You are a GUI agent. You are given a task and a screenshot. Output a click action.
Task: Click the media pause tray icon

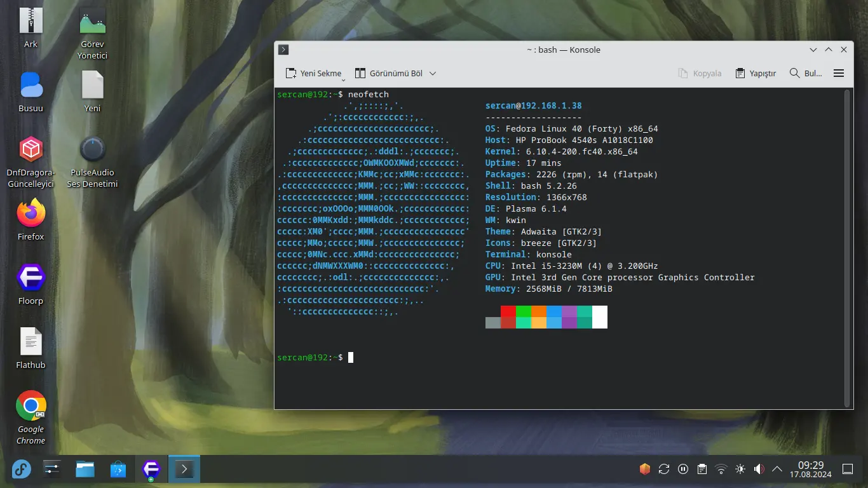[683, 470]
